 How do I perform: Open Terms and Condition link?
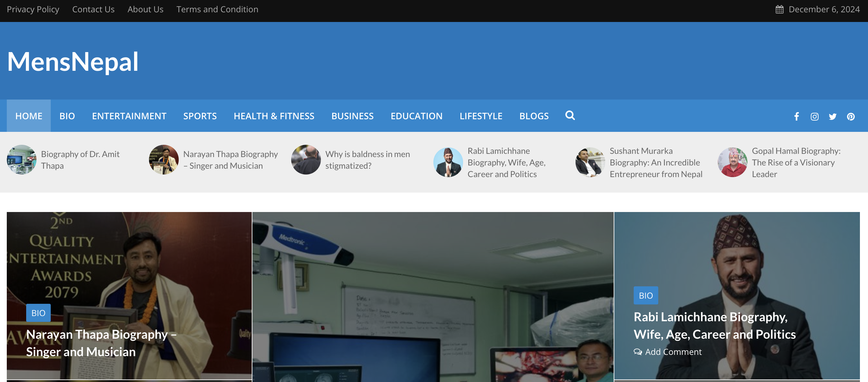217,9
